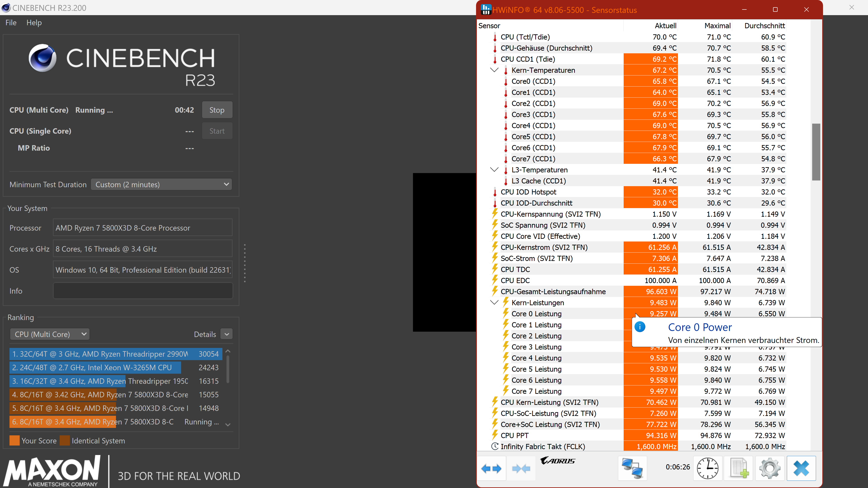
Task: Click the Start button for Single Core
Action: (217, 131)
